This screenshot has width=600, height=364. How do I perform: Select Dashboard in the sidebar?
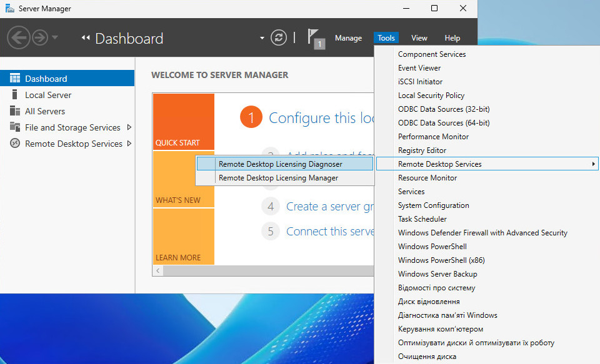(x=67, y=79)
